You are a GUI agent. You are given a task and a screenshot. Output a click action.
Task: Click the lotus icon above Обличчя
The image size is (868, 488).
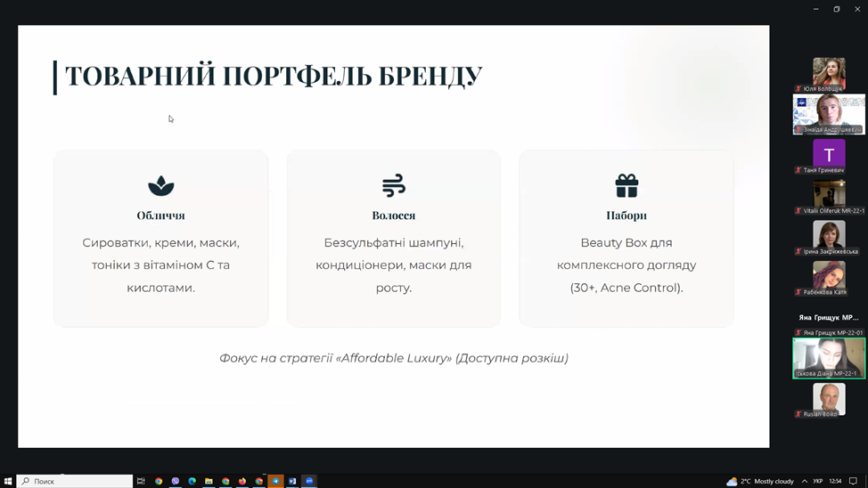161,185
